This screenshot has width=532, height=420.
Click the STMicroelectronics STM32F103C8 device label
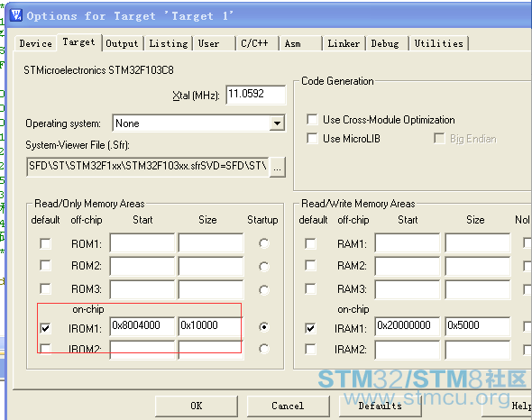tap(98, 70)
